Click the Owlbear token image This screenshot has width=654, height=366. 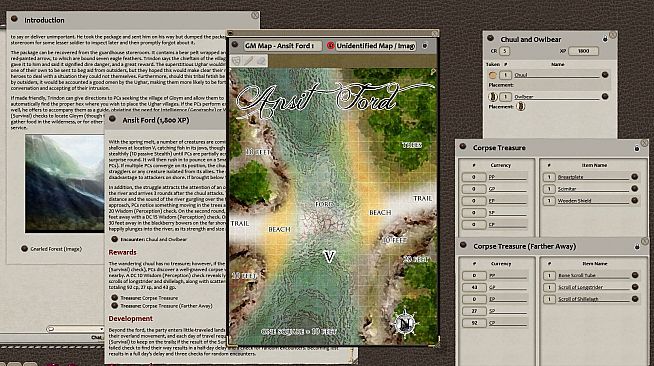coord(493,97)
